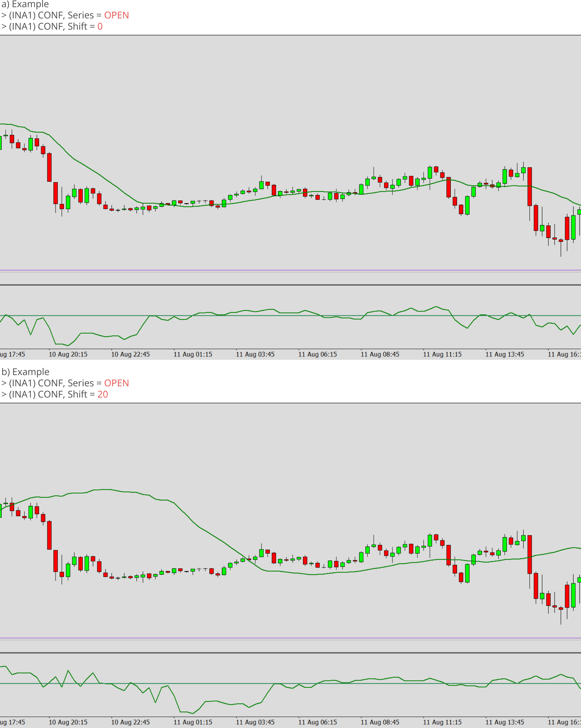
Task: Click '11 Aug 03:45' on example a's time axis
Action: point(255,354)
